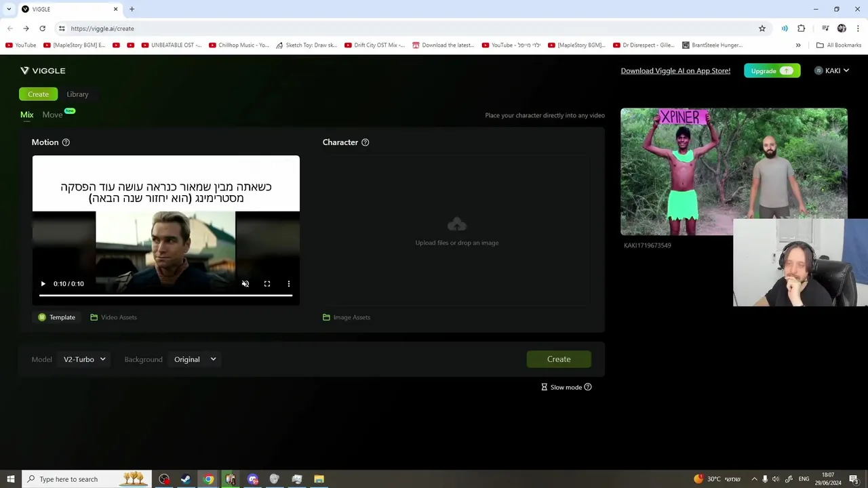This screenshot has width=868, height=488.
Task: Open the Chrome profile avatar
Action: click(x=842, y=28)
